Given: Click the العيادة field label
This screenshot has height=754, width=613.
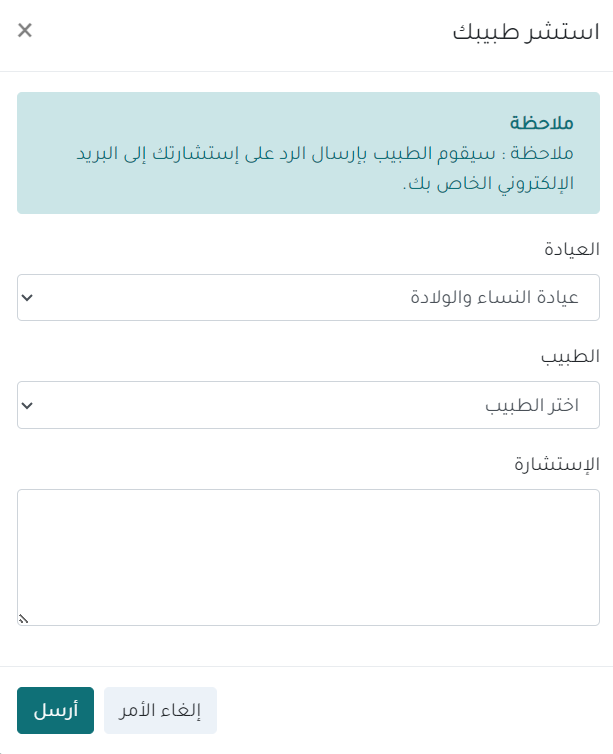Looking at the screenshot, I should point(570,249).
